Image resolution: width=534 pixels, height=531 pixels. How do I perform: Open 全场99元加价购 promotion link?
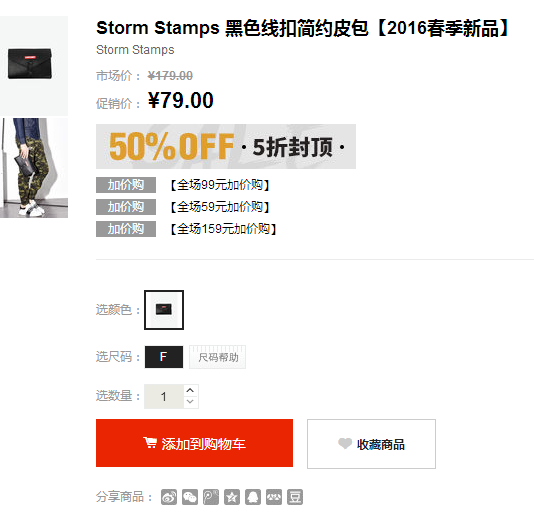(x=220, y=185)
